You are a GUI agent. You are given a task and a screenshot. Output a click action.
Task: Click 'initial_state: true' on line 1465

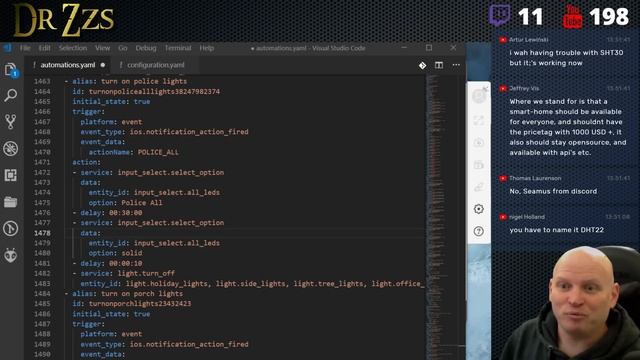click(111, 102)
